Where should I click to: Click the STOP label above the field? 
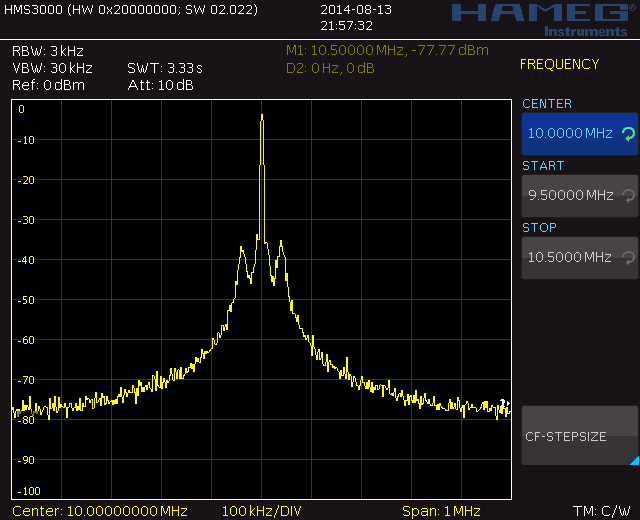pyautogui.click(x=540, y=228)
